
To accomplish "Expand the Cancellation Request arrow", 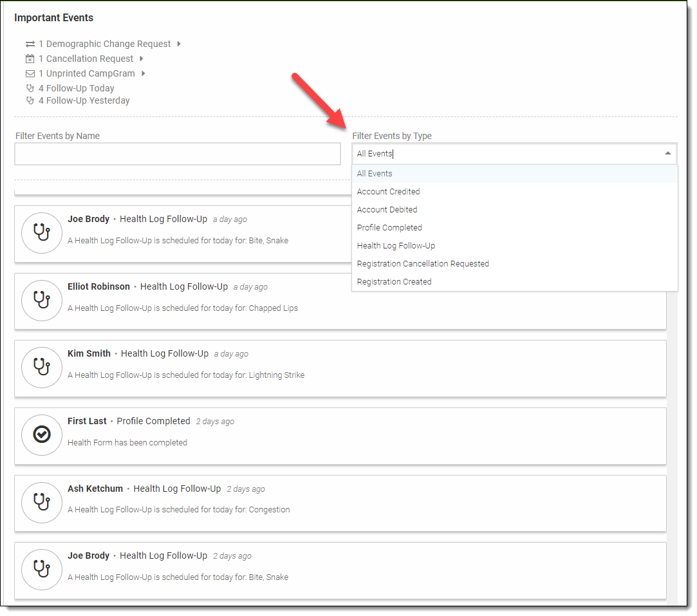I will coord(141,59).
